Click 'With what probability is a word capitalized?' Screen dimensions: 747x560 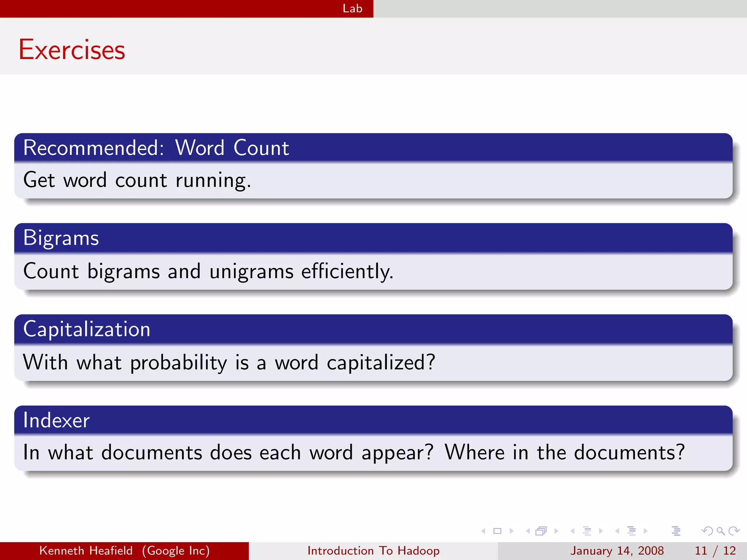[229, 363]
